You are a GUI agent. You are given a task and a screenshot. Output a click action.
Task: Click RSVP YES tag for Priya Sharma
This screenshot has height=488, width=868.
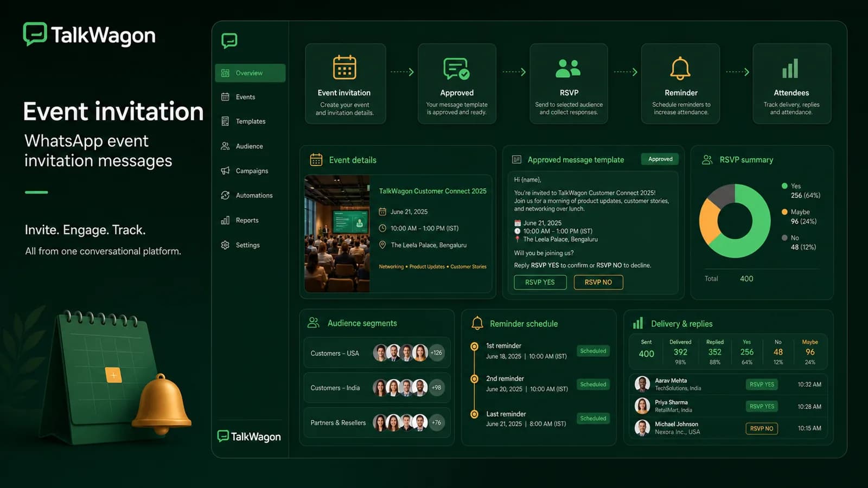(x=762, y=406)
